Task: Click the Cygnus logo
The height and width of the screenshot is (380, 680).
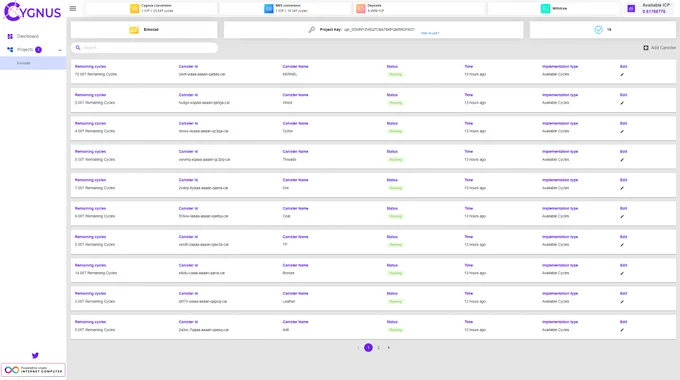Action: 33,12
